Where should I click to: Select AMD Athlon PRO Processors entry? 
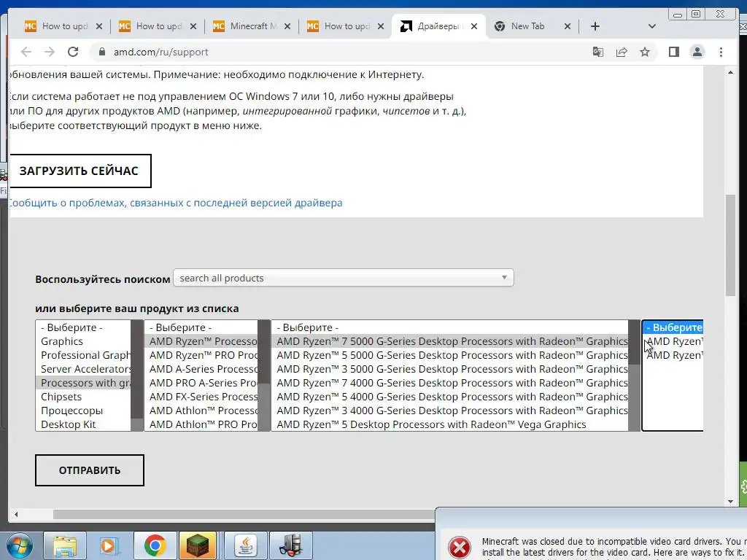[x=201, y=424]
